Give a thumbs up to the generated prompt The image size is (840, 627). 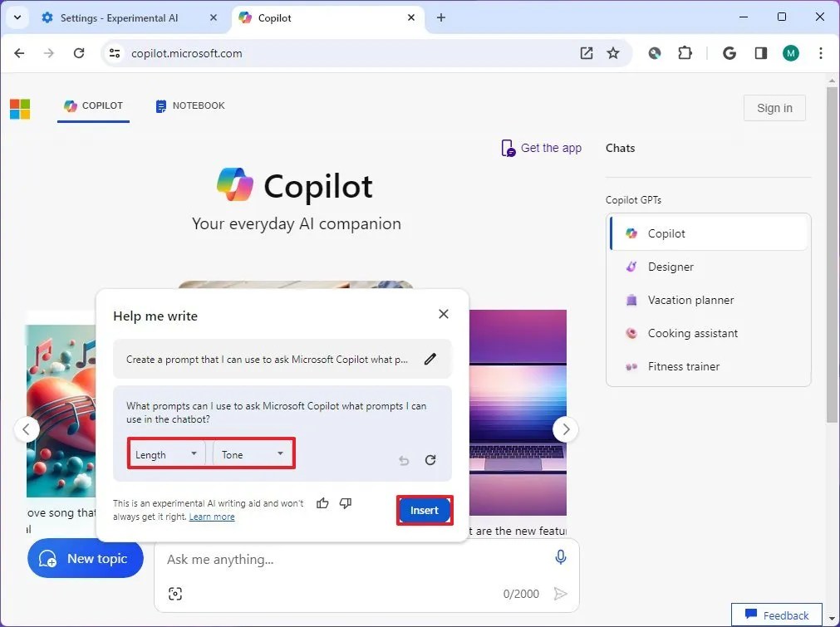point(323,502)
